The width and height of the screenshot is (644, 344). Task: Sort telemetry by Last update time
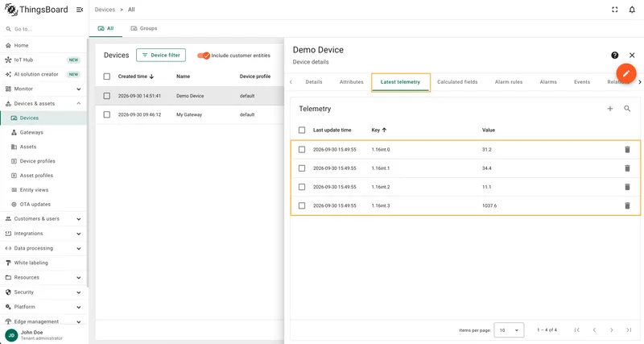[332, 130]
